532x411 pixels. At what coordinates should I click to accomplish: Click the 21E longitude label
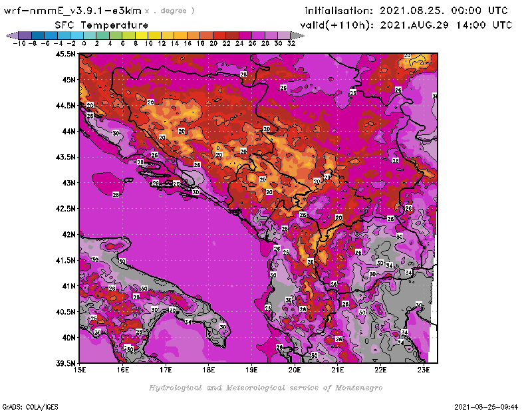pos(337,370)
